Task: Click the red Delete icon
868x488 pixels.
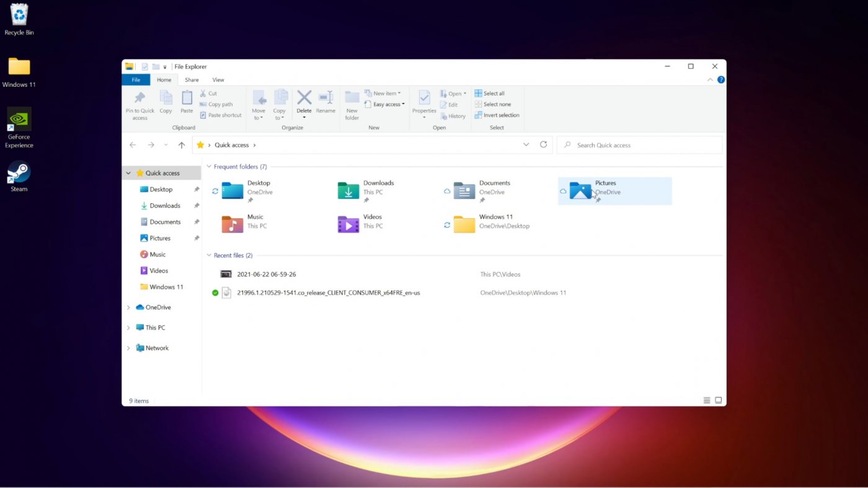Action: click(x=304, y=97)
